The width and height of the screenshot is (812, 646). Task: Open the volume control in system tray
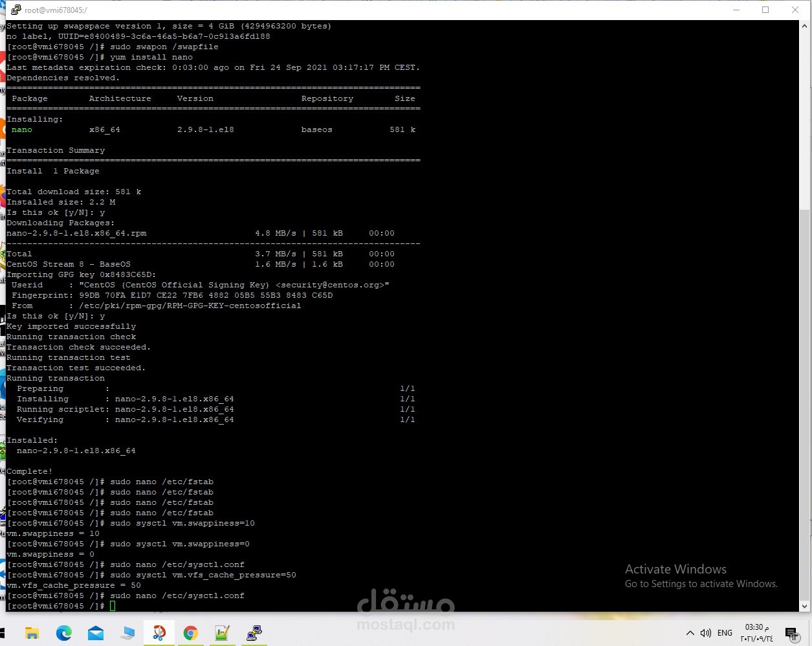[x=706, y=632]
